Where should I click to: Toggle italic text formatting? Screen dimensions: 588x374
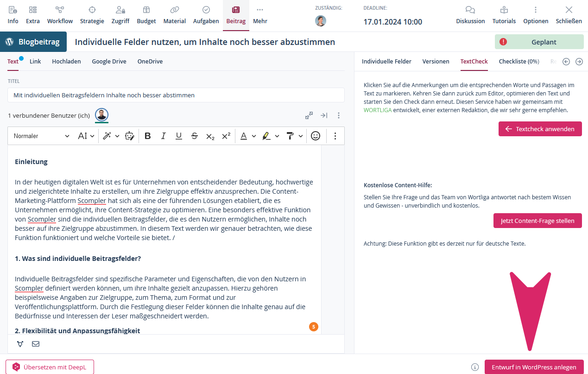[x=163, y=136]
